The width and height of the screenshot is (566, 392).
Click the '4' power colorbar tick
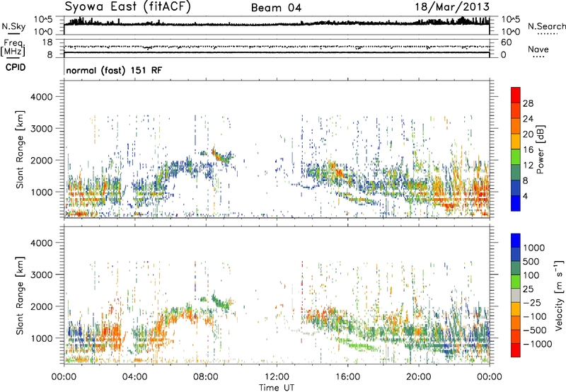click(x=526, y=197)
